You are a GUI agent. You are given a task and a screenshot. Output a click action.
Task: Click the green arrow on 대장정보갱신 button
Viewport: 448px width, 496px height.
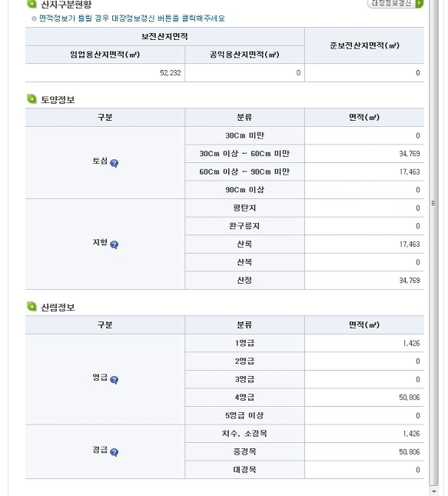click(x=420, y=4)
